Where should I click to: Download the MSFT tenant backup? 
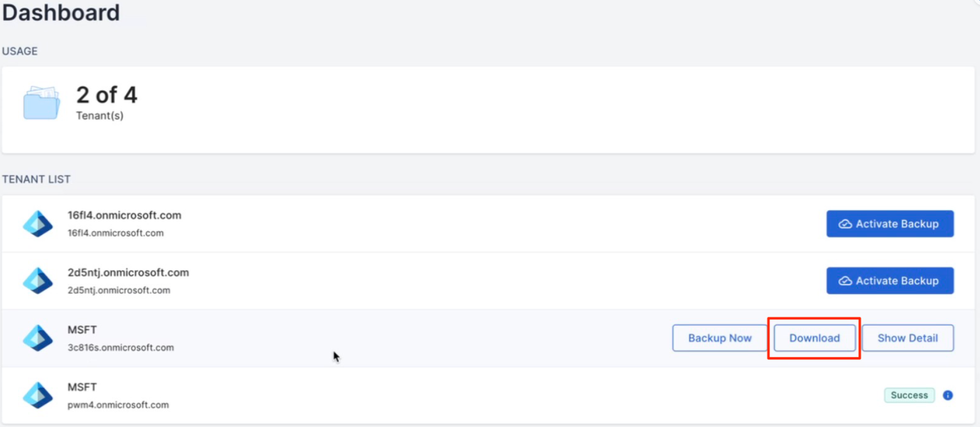(814, 338)
